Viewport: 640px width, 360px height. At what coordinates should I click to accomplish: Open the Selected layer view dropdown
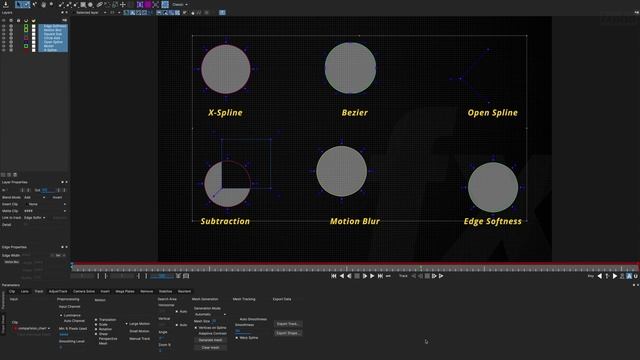[91, 13]
